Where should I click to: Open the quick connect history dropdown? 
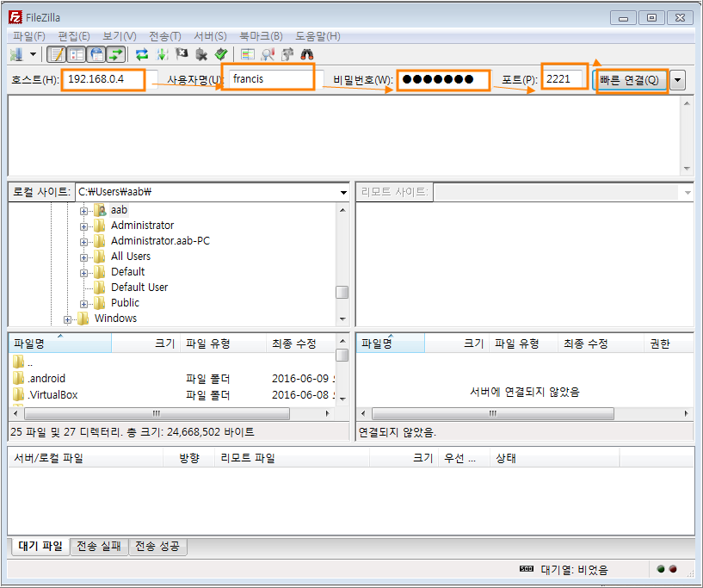tap(678, 80)
